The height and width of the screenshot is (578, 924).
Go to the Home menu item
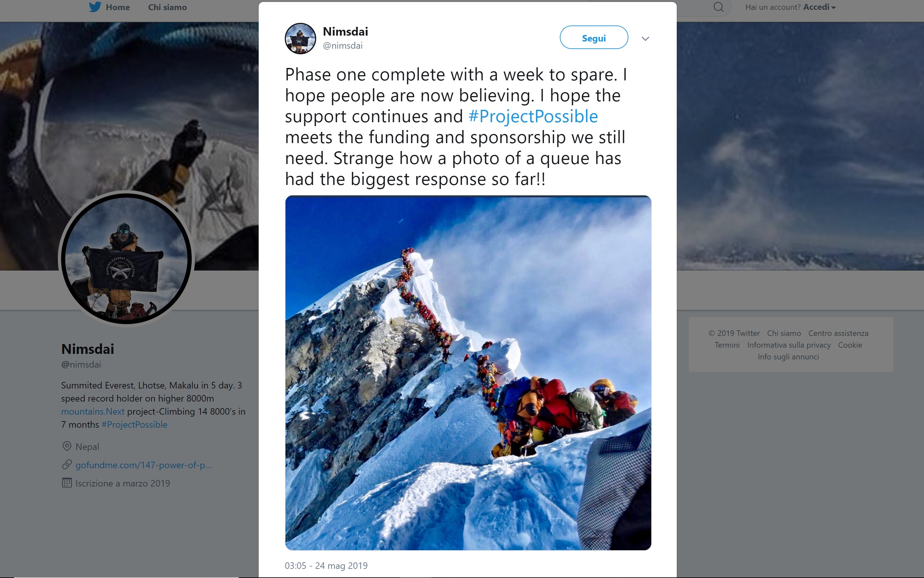118,7
